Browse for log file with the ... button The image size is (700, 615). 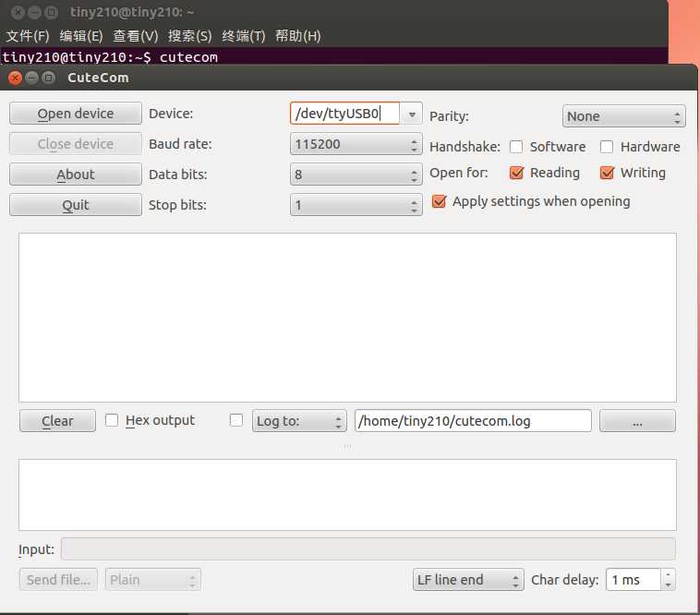[x=637, y=421]
